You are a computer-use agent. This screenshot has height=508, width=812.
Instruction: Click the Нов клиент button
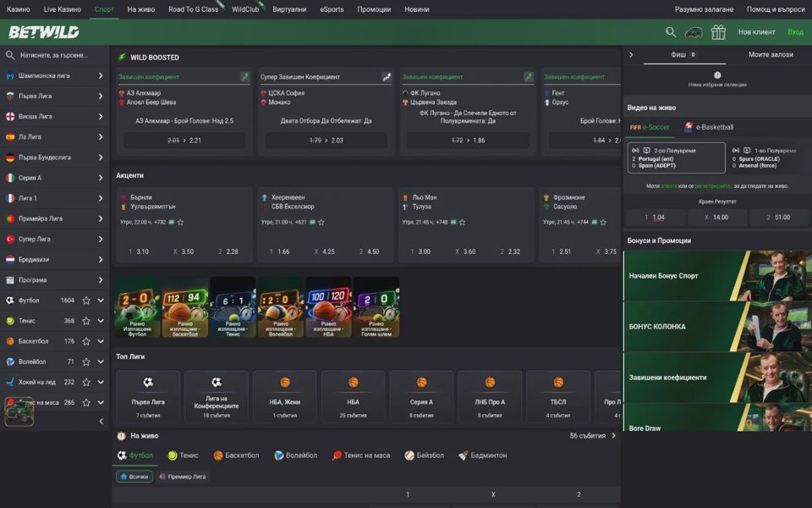tap(756, 32)
